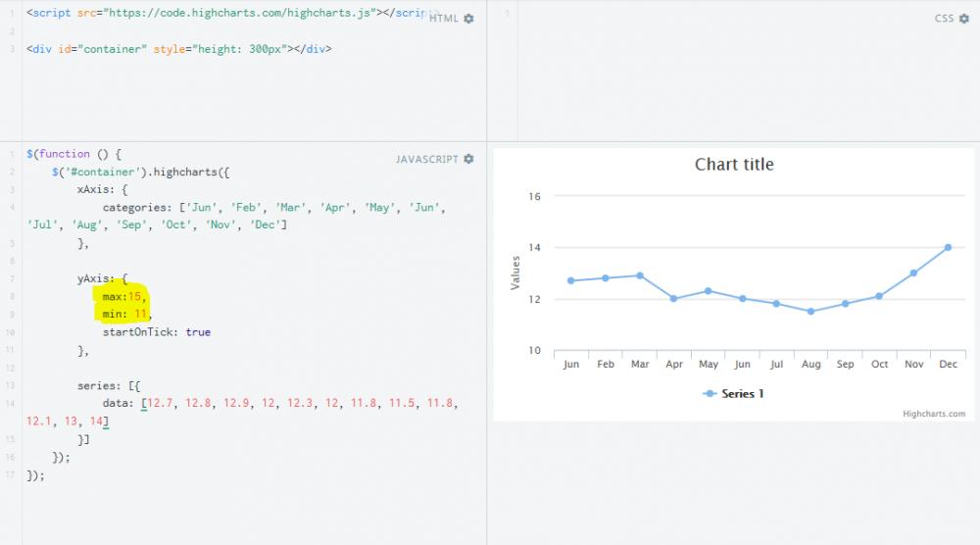Open the CSS panel settings gear

tap(963, 19)
